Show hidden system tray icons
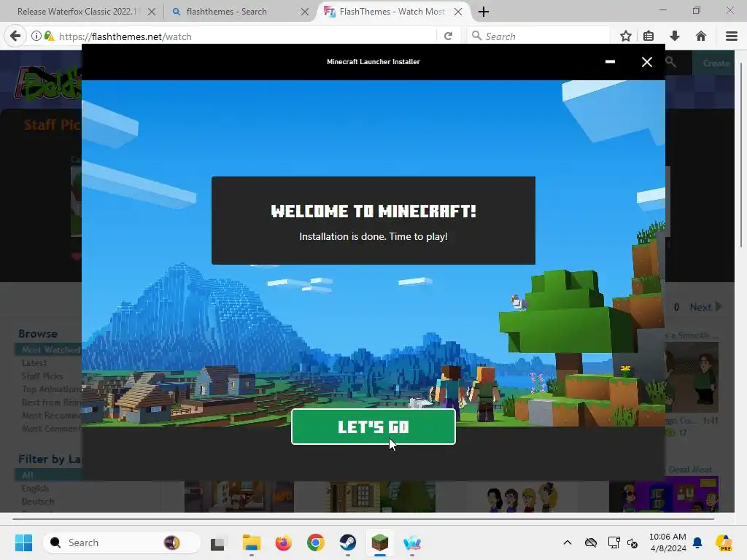 (568, 542)
